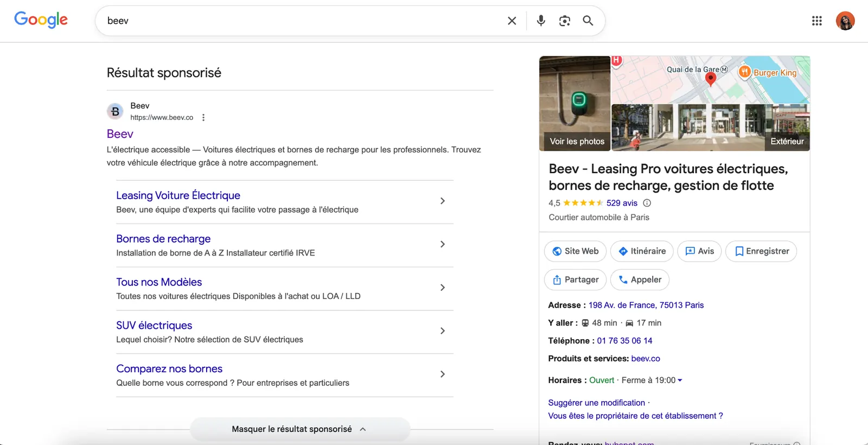Open the Extérieur street photo thumbnail
The image size is (868, 445).
[x=711, y=128]
